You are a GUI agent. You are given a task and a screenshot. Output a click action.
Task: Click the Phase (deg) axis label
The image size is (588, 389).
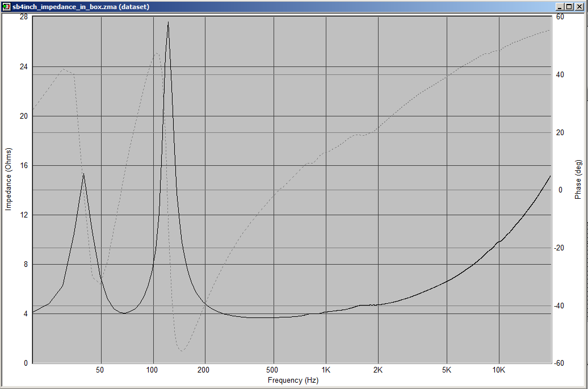pos(578,179)
